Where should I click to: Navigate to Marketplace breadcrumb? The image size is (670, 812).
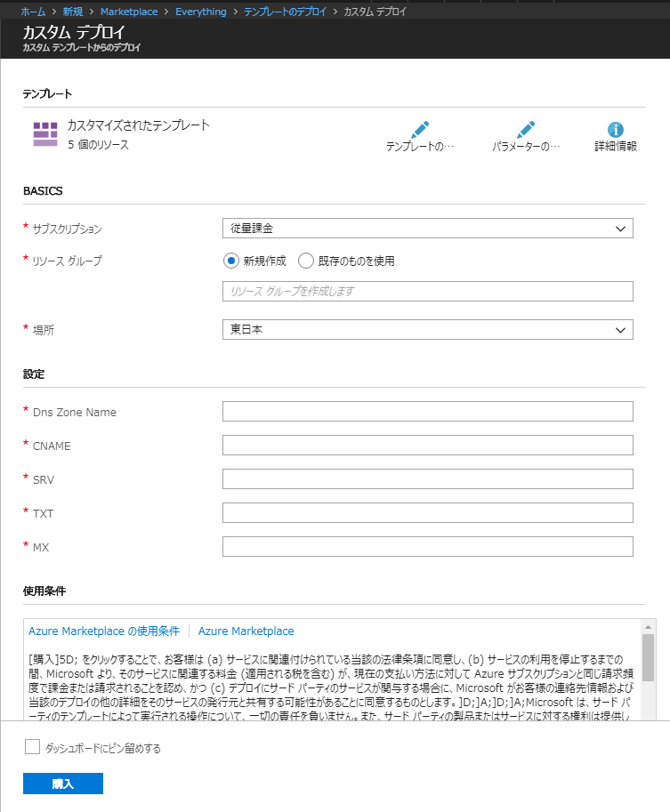click(129, 12)
